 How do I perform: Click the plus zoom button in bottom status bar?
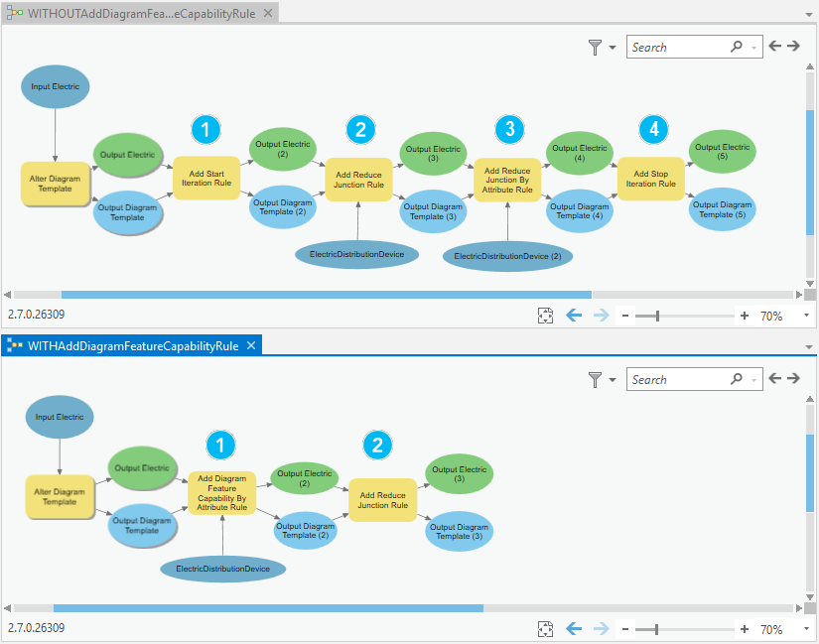[744, 628]
